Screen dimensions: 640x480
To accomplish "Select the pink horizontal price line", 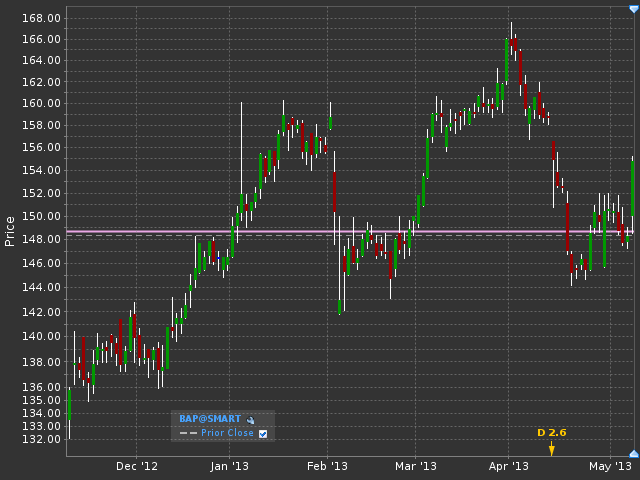I will (x=350, y=231).
